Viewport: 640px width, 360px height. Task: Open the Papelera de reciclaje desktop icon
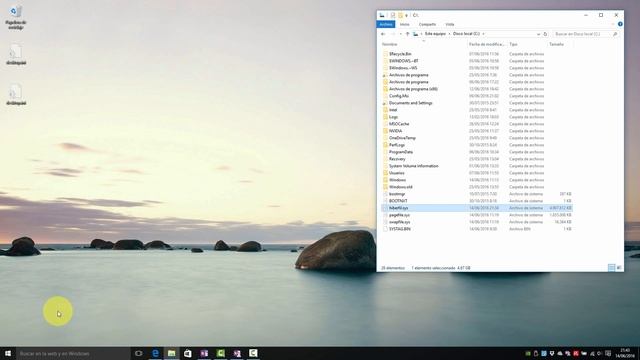pos(16,17)
